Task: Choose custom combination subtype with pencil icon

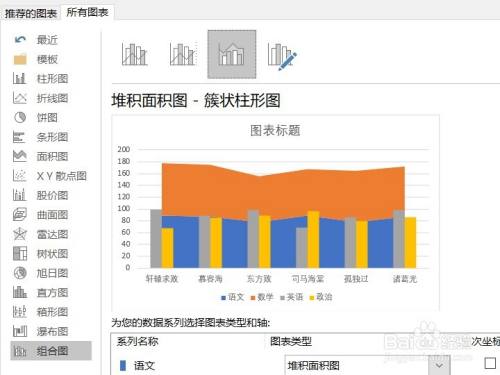Action: pyautogui.click(x=282, y=56)
